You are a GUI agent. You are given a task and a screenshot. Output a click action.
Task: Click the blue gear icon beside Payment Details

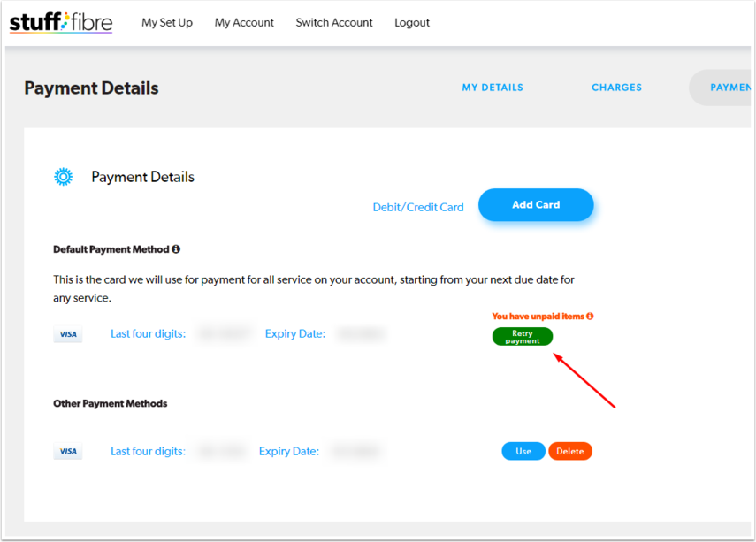[x=63, y=177]
